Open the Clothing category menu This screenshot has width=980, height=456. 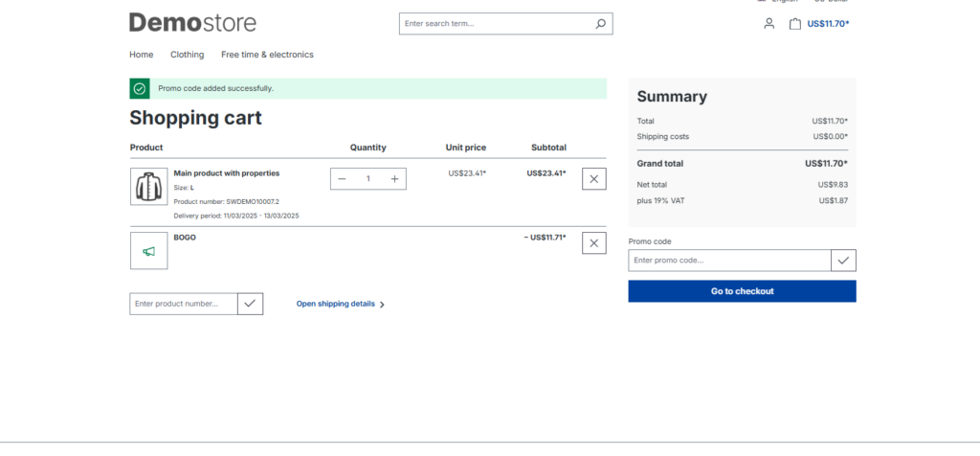point(187,55)
